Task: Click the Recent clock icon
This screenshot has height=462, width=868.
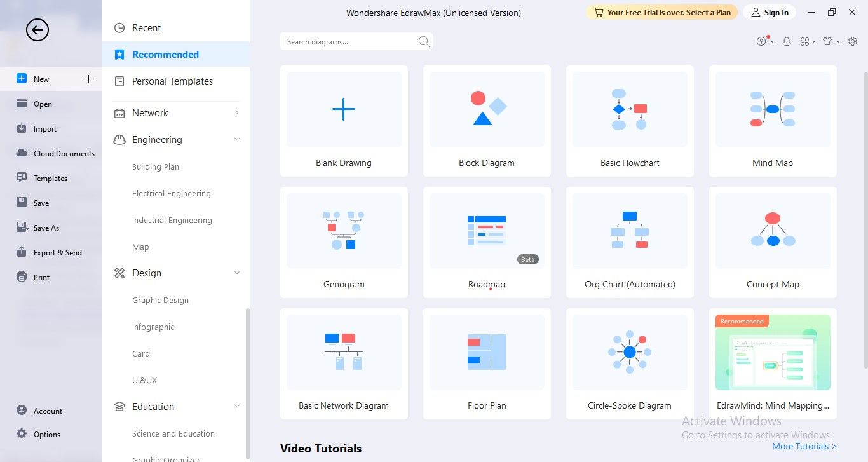Action: [119, 28]
